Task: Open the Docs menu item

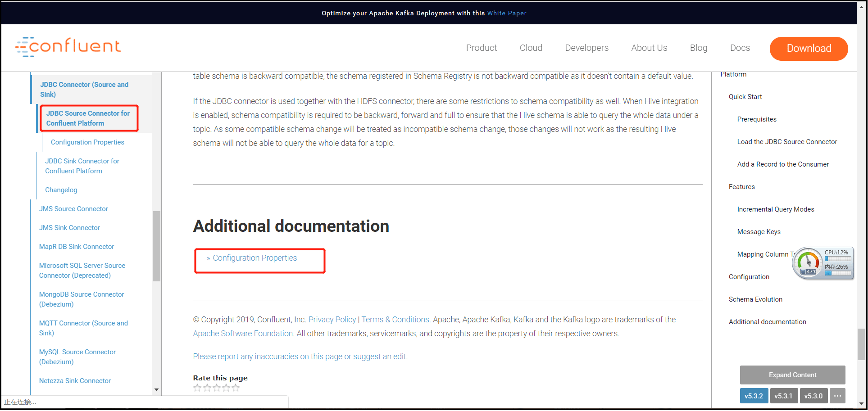Action: pyautogui.click(x=740, y=48)
